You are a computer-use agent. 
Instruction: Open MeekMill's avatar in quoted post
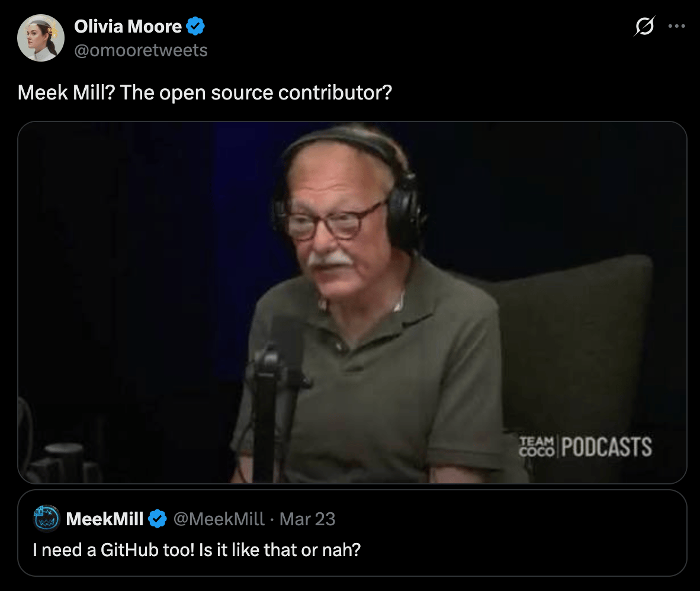[x=46, y=519]
